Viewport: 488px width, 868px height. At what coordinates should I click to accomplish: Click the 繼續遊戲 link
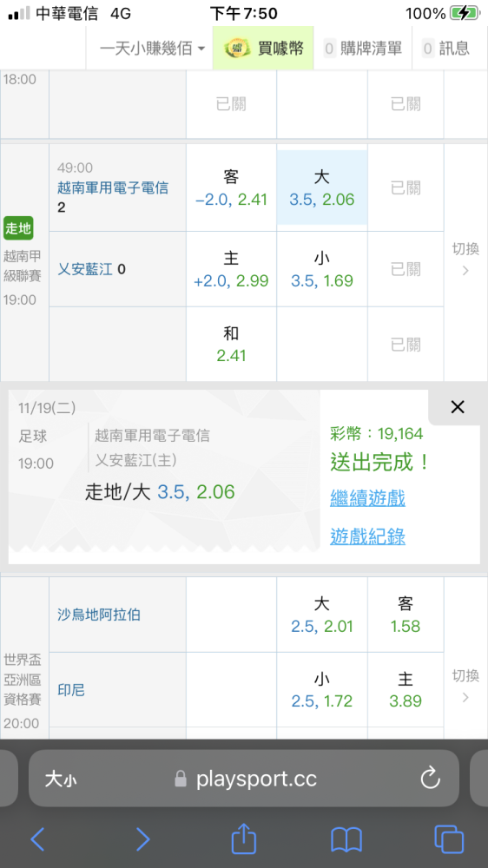tap(368, 498)
